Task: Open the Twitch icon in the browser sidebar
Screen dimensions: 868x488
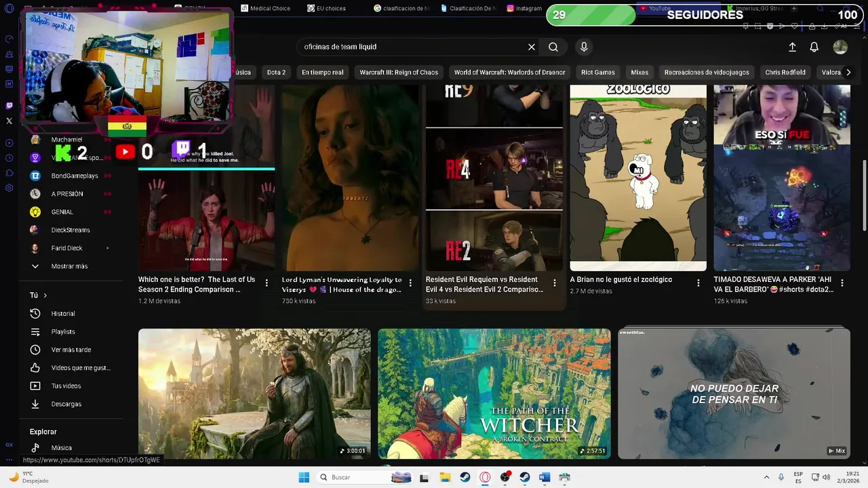Action: (x=9, y=106)
